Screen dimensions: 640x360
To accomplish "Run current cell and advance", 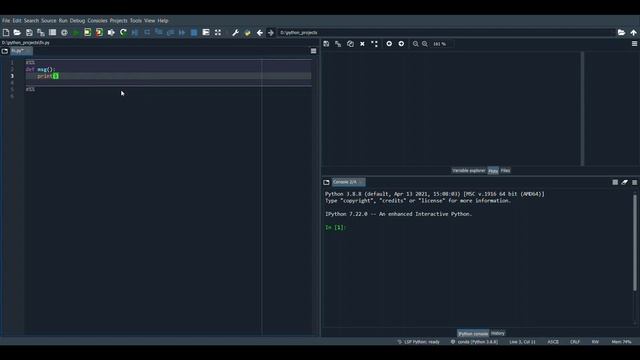I will 99,33.
